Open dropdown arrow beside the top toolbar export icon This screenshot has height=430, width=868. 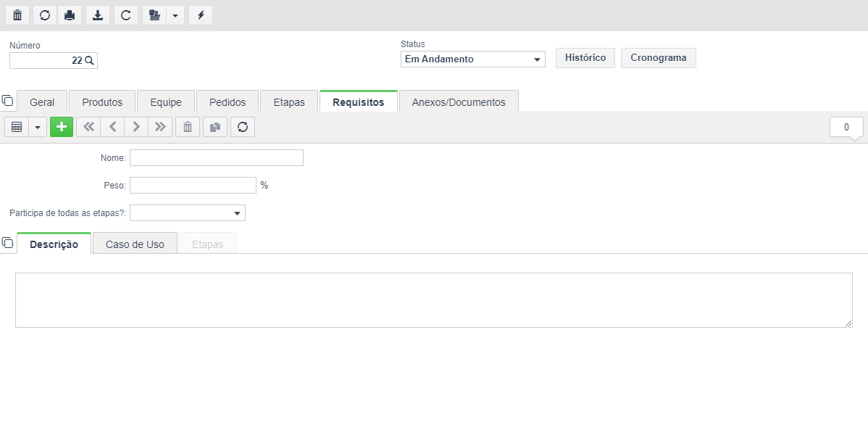coord(175,15)
